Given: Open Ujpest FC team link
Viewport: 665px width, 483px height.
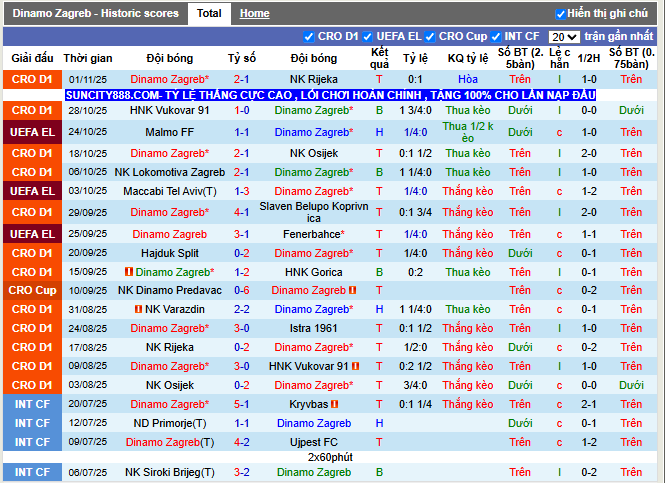Looking at the screenshot, I should 314,442.
